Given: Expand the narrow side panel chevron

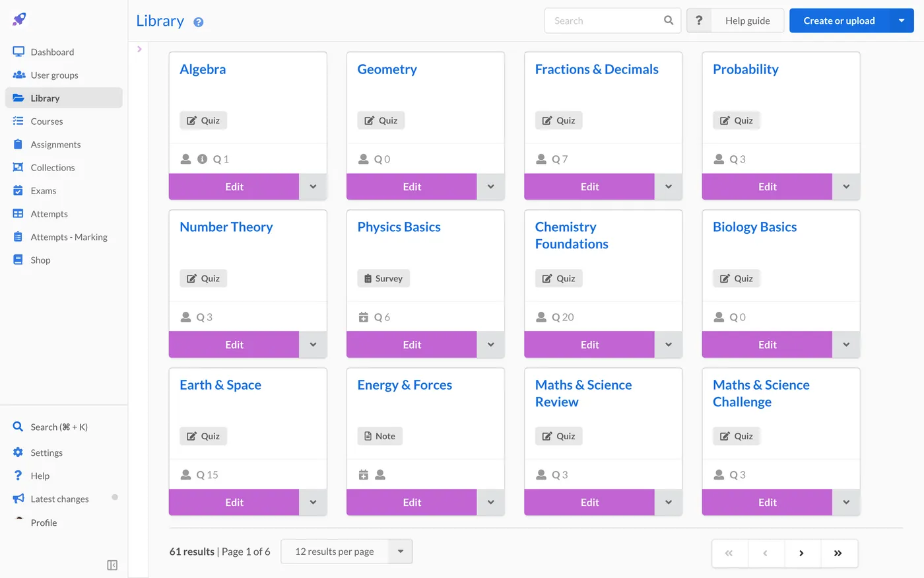Looking at the screenshot, I should coord(139,50).
